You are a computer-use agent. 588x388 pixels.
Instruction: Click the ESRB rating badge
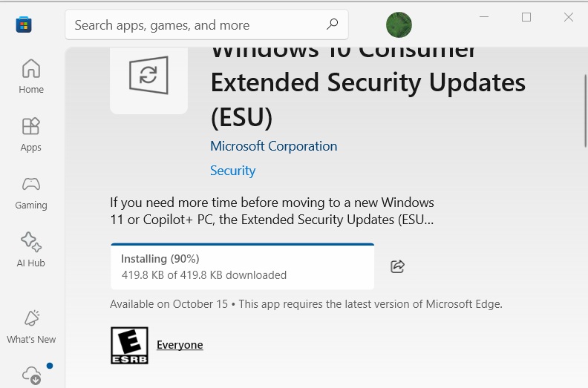129,346
